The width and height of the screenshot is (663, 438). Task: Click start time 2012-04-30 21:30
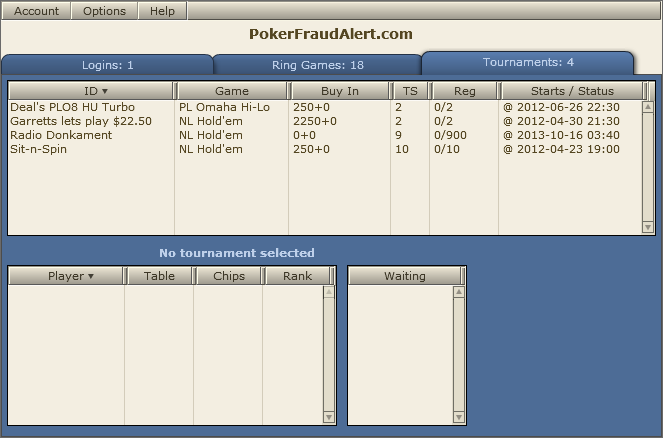pos(562,121)
